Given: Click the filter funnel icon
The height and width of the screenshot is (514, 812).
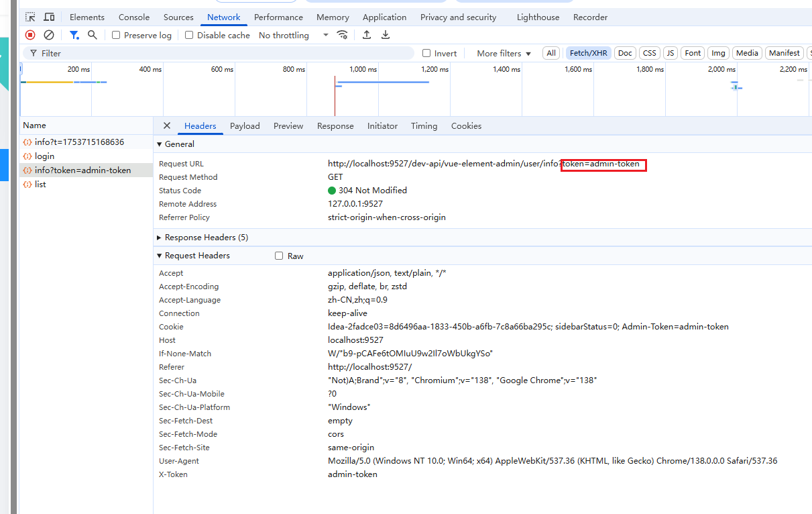Looking at the screenshot, I should coord(74,34).
